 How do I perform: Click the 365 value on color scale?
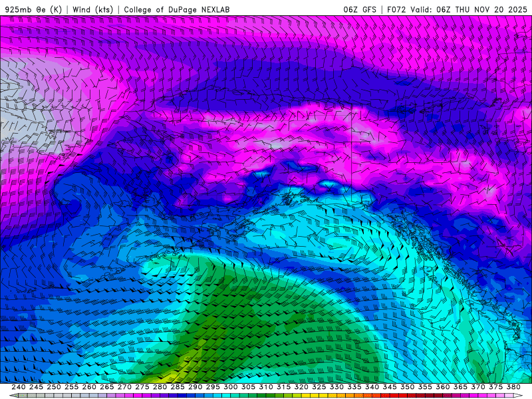click(x=460, y=387)
